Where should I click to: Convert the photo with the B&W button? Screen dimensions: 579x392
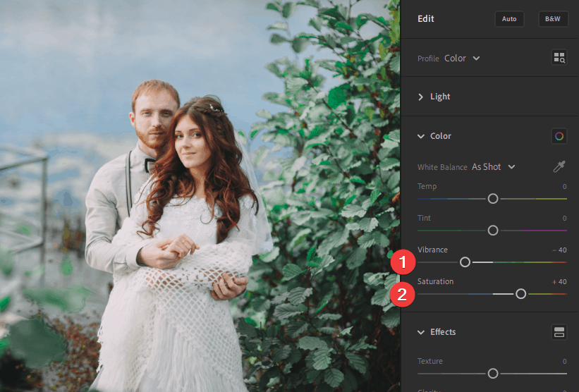[x=552, y=19]
